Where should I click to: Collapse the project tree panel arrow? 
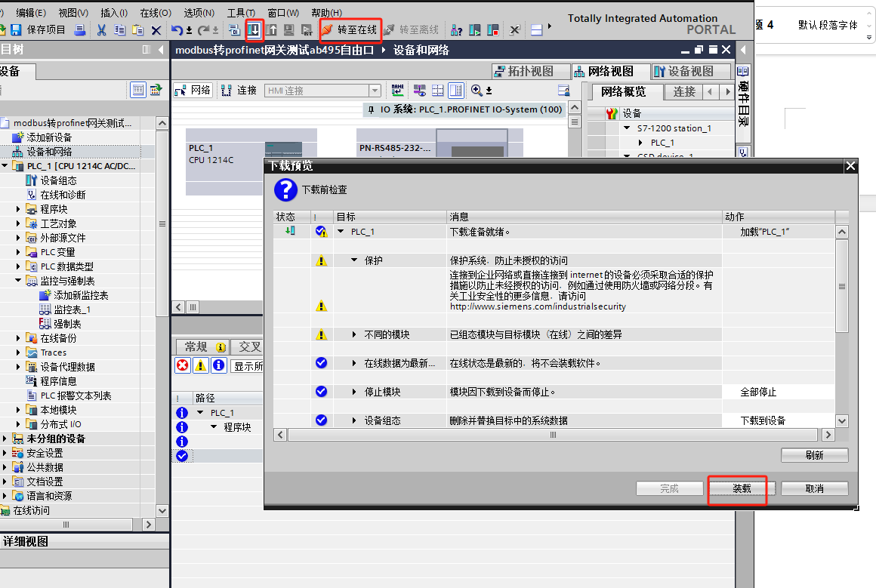coord(161,50)
